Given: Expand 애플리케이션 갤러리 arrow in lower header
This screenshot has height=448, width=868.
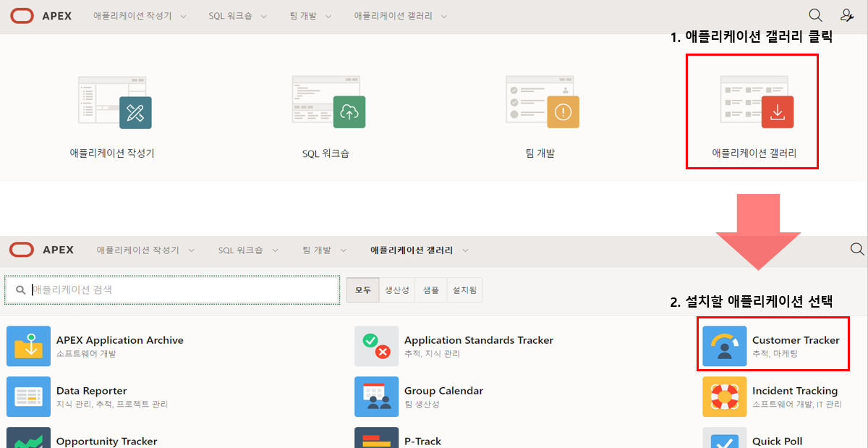Looking at the screenshot, I should pyautogui.click(x=465, y=250).
